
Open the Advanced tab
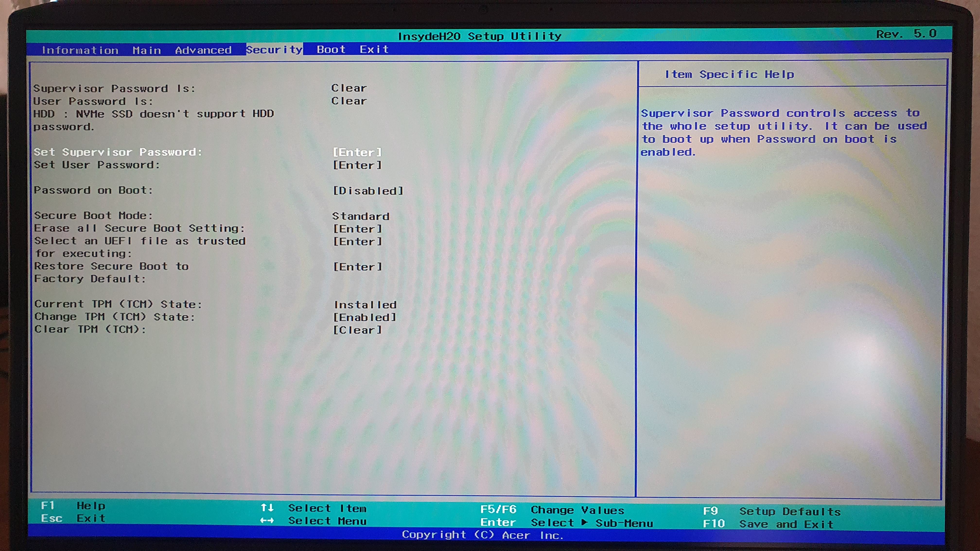pos(203,50)
